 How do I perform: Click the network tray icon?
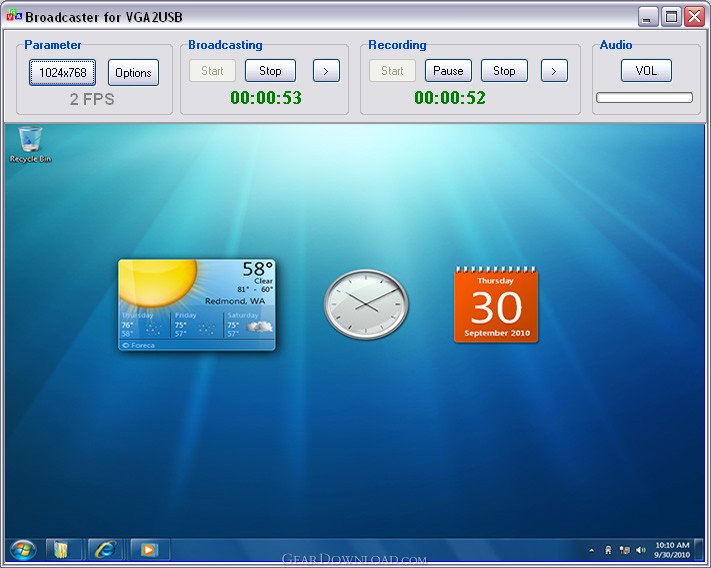(625, 550)
